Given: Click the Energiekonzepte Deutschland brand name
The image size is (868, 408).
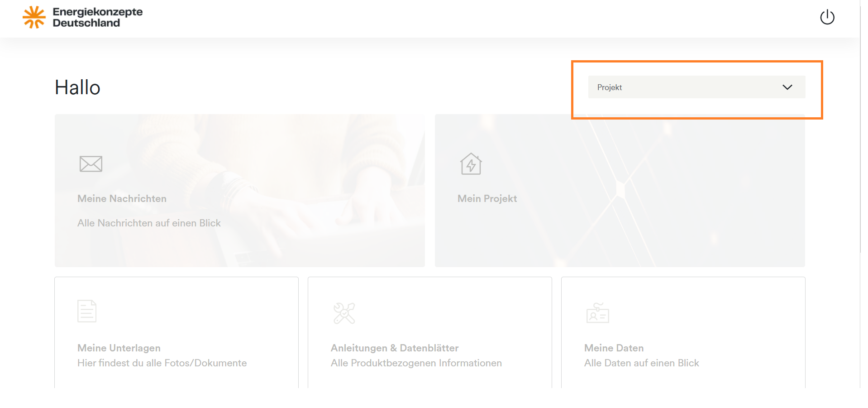Looking at the screenshot, I should 98,17.
